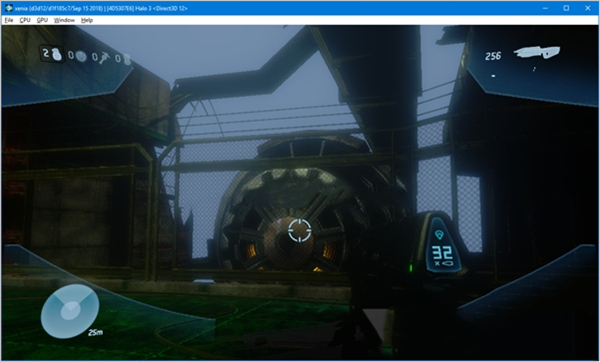Click the frag grenade icon in HUD
The height and width of the screenshot is (362, 600).
pos(57,55)
